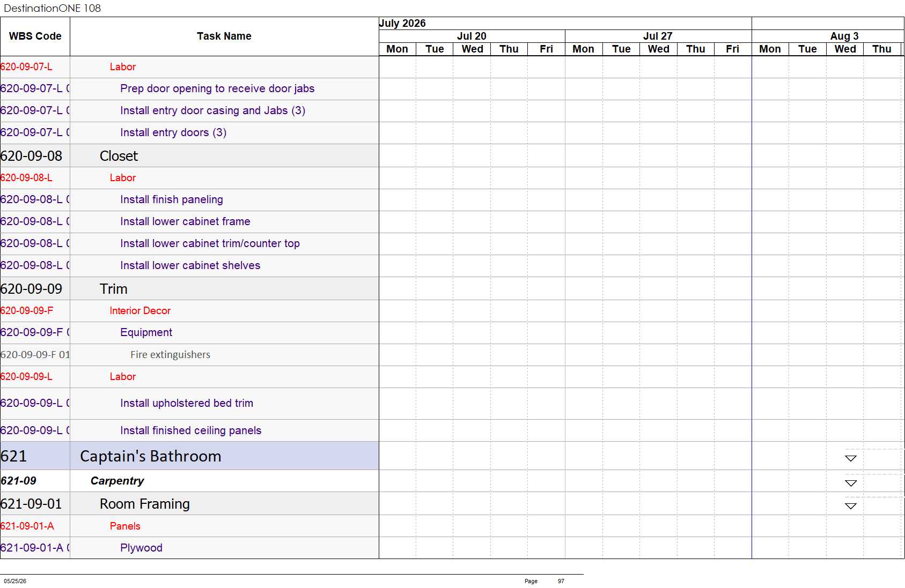
Task: Select the 'Install lower cabinet shelves' task
Action: coord(190,265)
